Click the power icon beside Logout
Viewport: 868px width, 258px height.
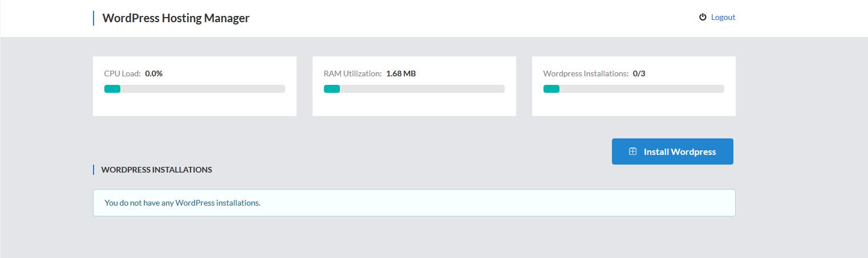click(x=703, y=17)
